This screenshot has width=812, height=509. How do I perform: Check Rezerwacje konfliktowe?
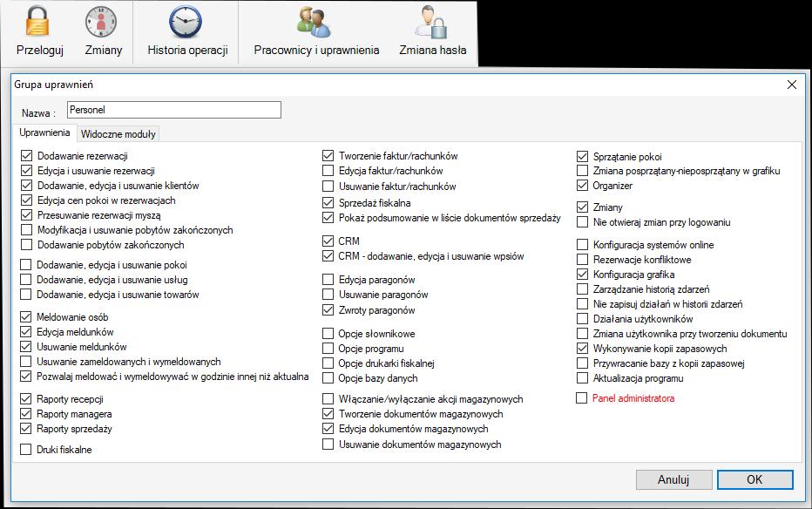[583, 260]
